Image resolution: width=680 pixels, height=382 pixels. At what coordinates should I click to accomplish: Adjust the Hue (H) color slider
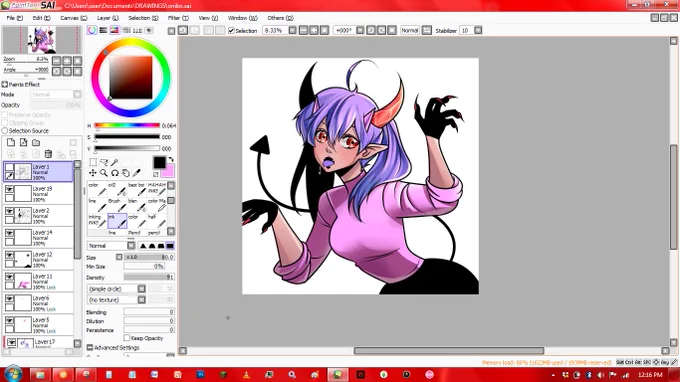point(127,126)
